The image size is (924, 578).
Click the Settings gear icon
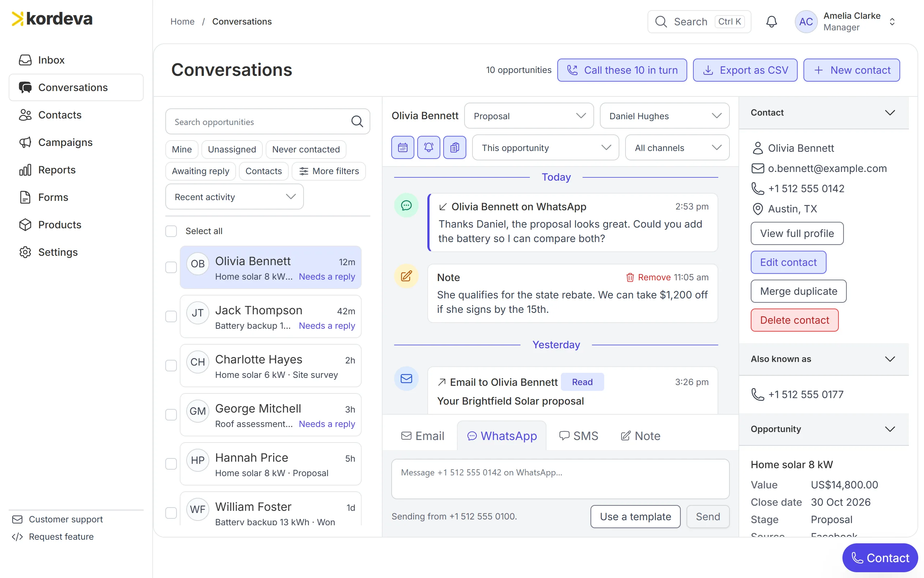pos(25,252)
